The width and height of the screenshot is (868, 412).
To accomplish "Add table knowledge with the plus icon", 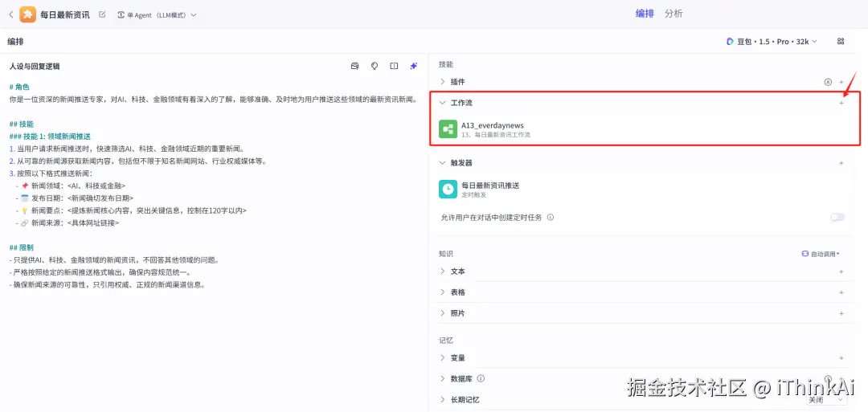I will pyautogui.click(x=841, y=292).
